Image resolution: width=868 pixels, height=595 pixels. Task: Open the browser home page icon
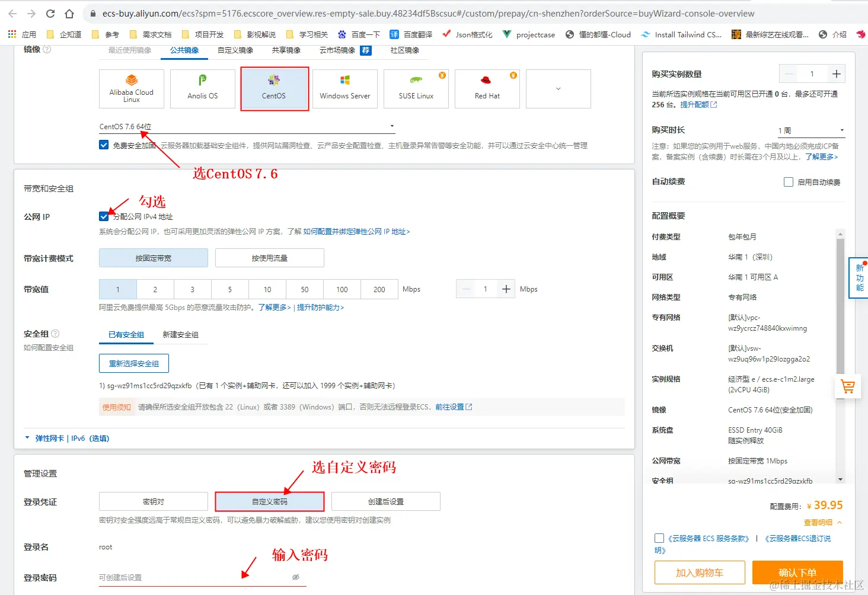(x=69, y=13)
